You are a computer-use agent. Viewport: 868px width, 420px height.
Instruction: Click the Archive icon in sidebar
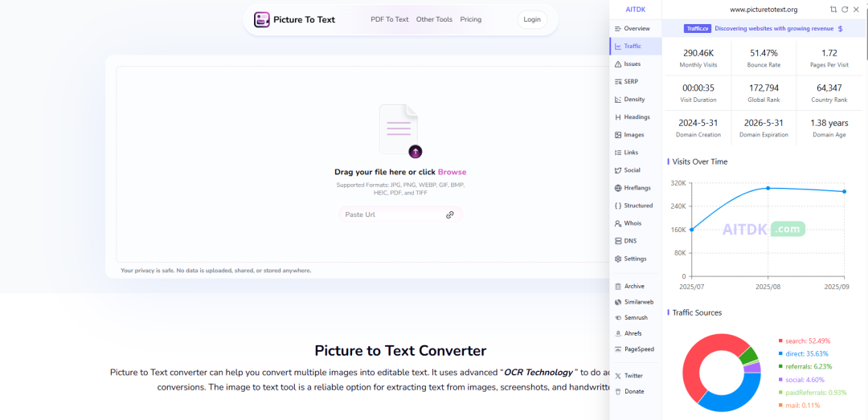tap(618, 286)
